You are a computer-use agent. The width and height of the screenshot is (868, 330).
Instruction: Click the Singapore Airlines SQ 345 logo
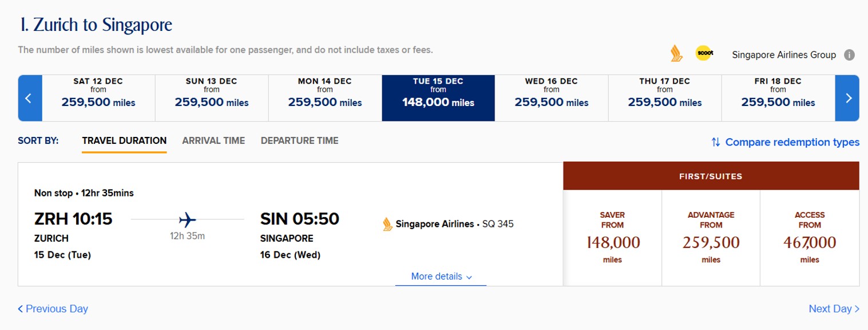pos(387,224)
